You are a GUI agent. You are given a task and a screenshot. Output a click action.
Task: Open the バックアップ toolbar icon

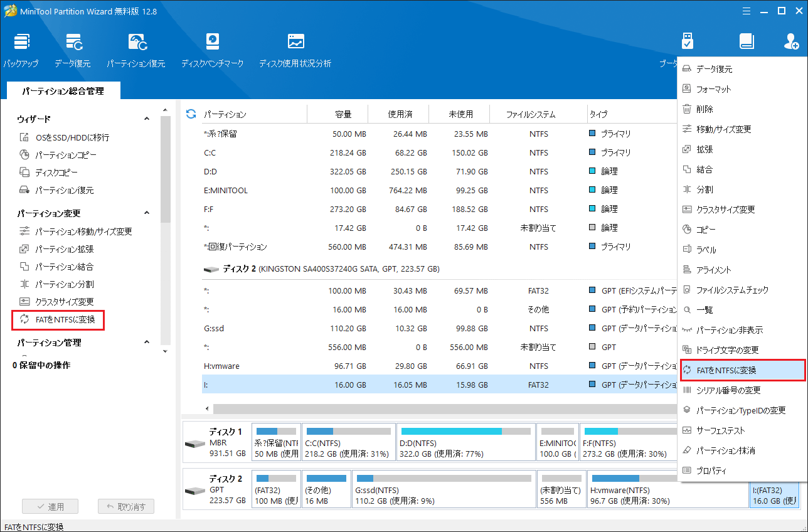21,50
